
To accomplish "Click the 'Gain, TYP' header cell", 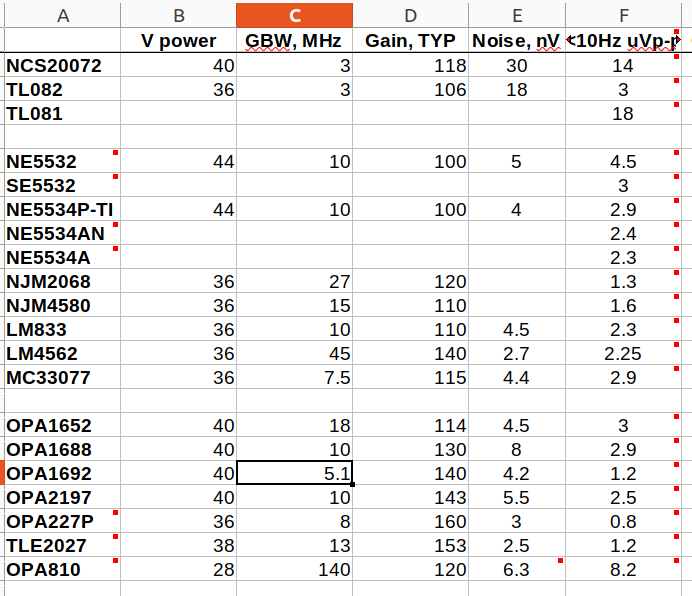I will click(x=410, y=41).
